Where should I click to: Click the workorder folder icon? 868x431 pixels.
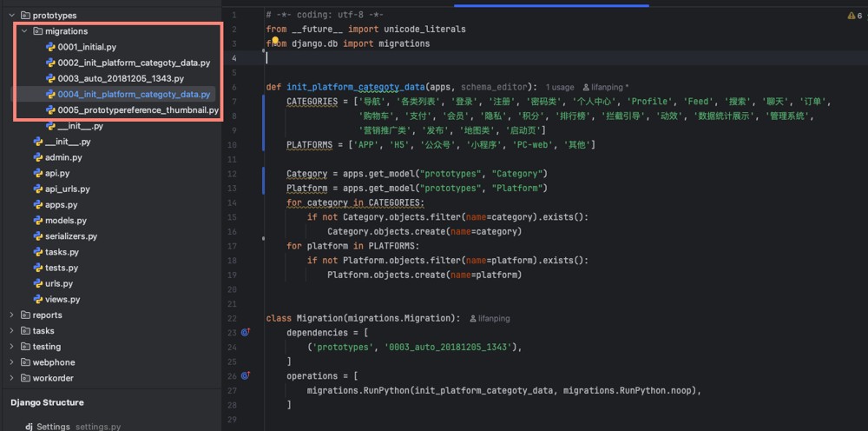pyautogui.click(x=25, y=378)
